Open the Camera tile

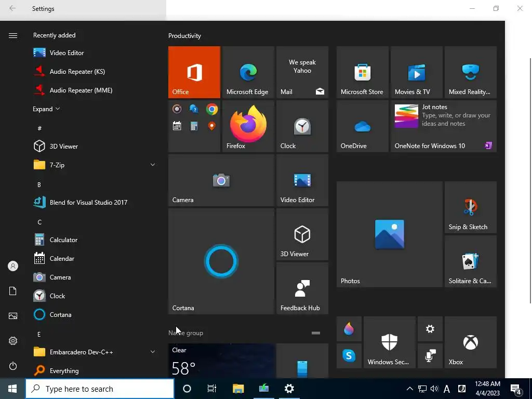click(221, 180)
